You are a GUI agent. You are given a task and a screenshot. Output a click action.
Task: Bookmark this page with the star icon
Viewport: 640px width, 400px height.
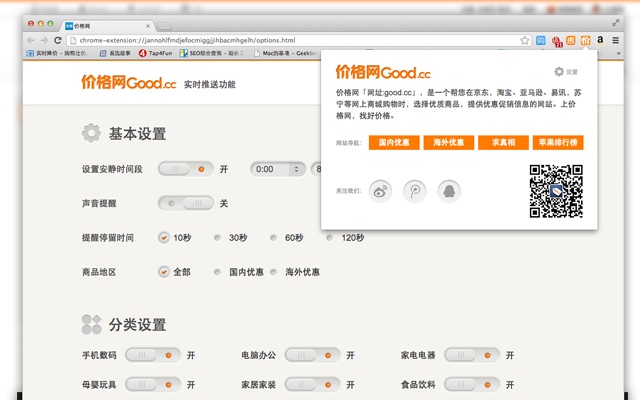click(x=524, y=40)
